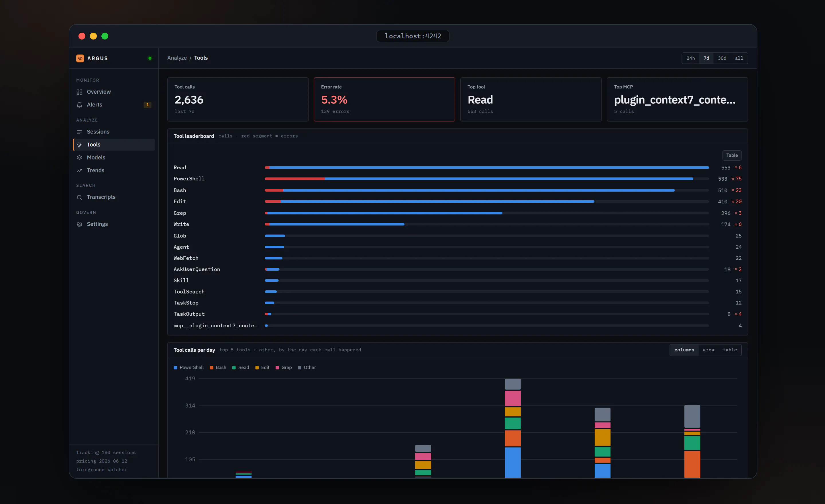Click the WebFetch tool name in leaderboard
Viewport: 825px width, 504px height.
[x=186, y=258]
